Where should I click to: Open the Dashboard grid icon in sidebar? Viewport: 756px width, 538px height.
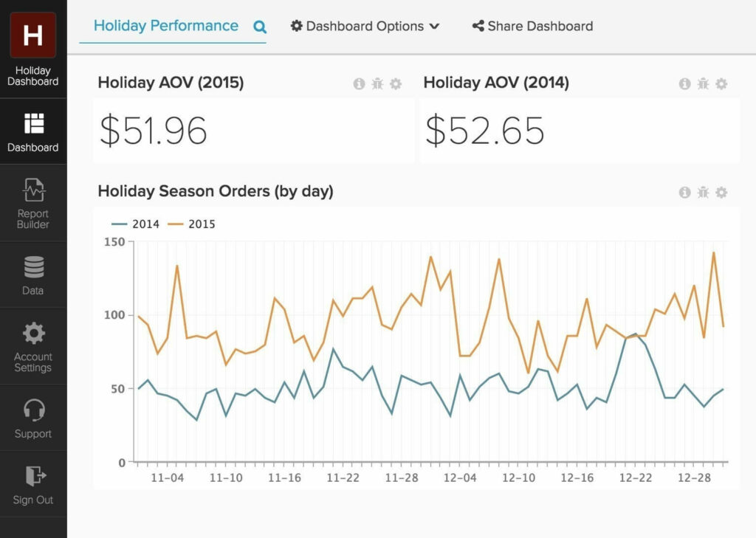[34, 123]
